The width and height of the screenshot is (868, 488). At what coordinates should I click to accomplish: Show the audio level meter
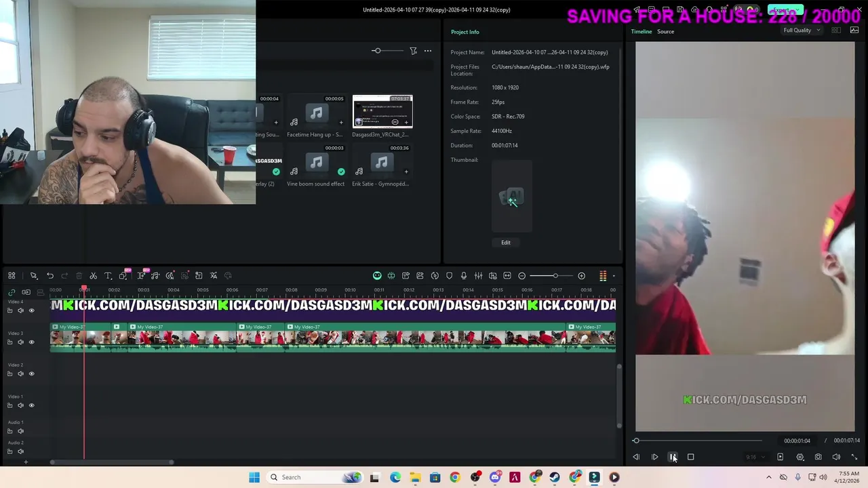click(603, 276)
